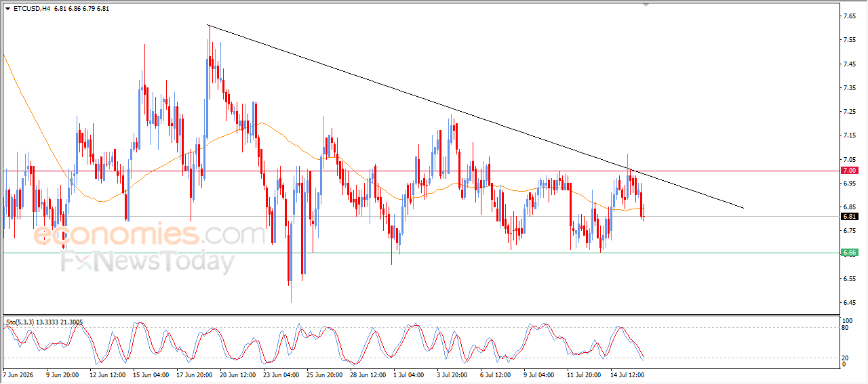Click the gray chart shift triangle at top

point(646,4)
